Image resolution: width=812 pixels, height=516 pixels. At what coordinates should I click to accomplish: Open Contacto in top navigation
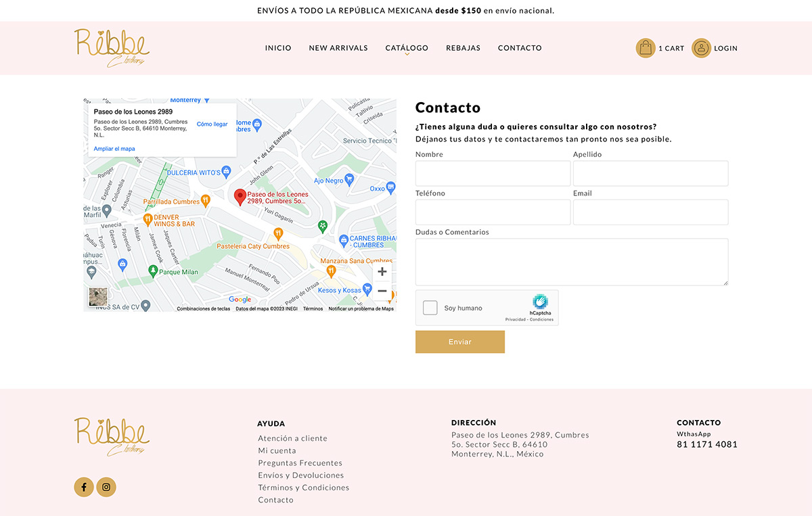pyautogui.click(x=520, y=48)
